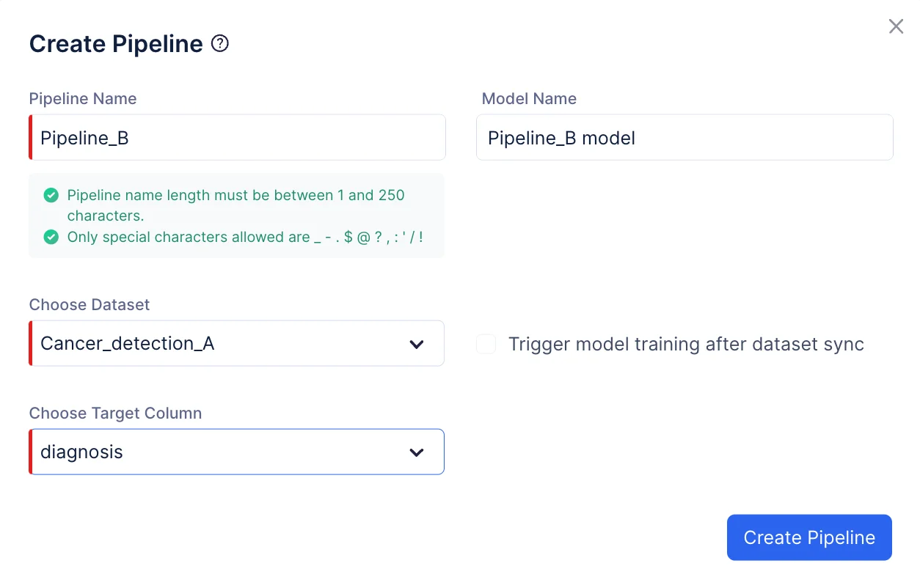Screen dimensions: 920x588
Task: Click the Model Name text field
Action: (x=684, y=138)
